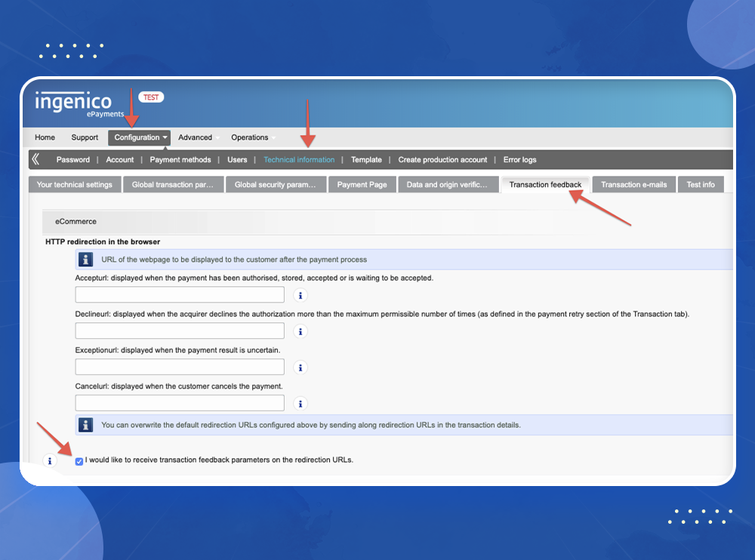Click info icon left of feedback parameters checkbox
The height and width of the screenshot is (560, 755).
pyautogui.click(x=50, y=460)
